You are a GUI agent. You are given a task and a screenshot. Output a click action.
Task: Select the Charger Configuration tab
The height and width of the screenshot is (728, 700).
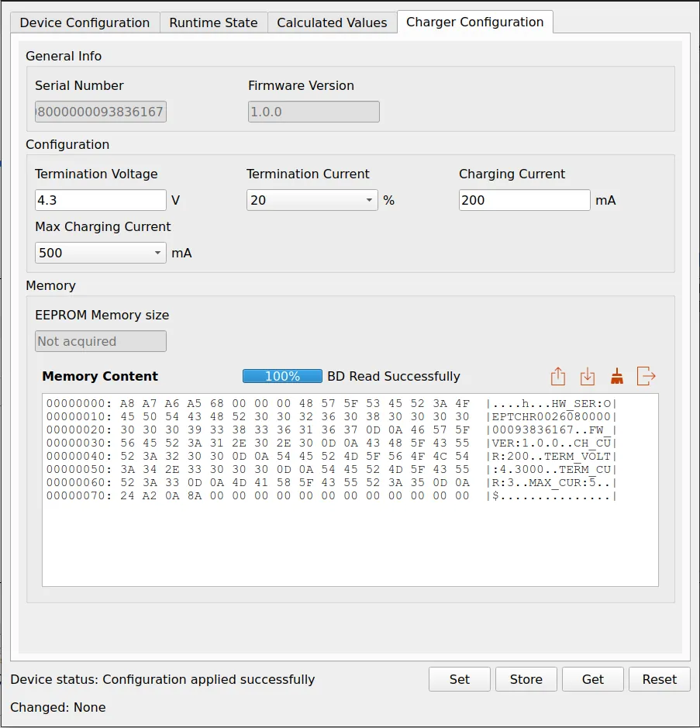pyautogui.click(x=475, y=22)
